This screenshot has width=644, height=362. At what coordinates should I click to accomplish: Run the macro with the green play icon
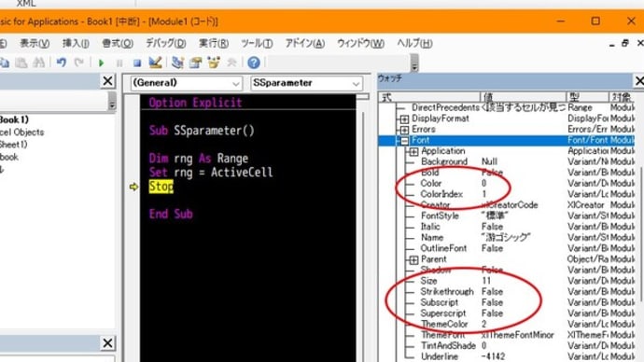[102, 63]
